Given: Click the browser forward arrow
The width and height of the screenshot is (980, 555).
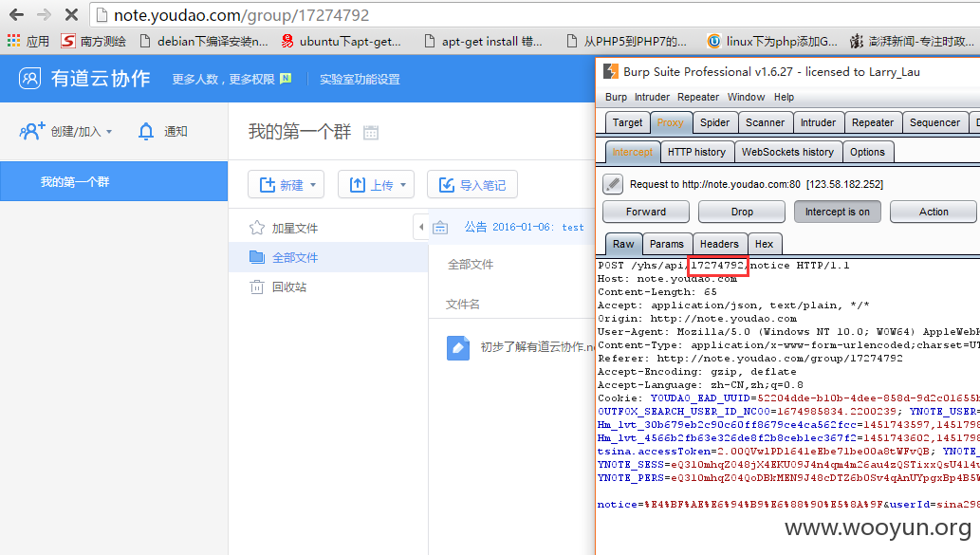Looking at the screenshot, I should [x=44, y=14].
